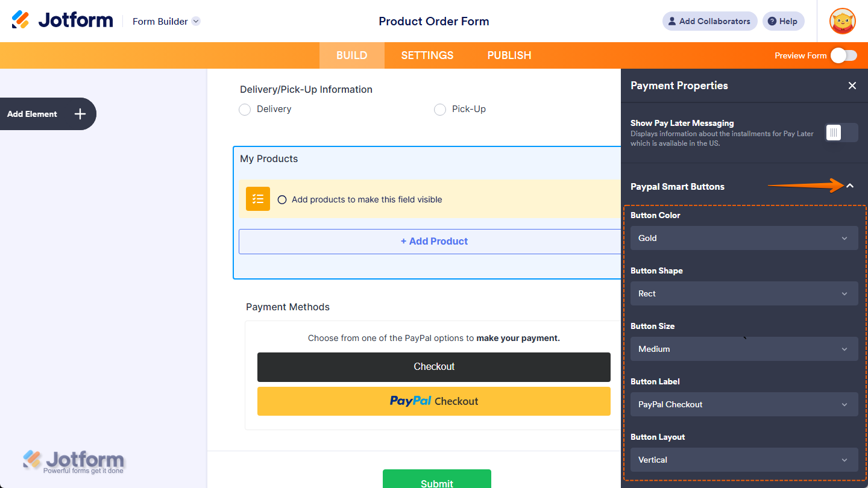This screenshot has height=488, width=868.
Task: Switch to the SETTINGS tab
Action: click(427, 55)
